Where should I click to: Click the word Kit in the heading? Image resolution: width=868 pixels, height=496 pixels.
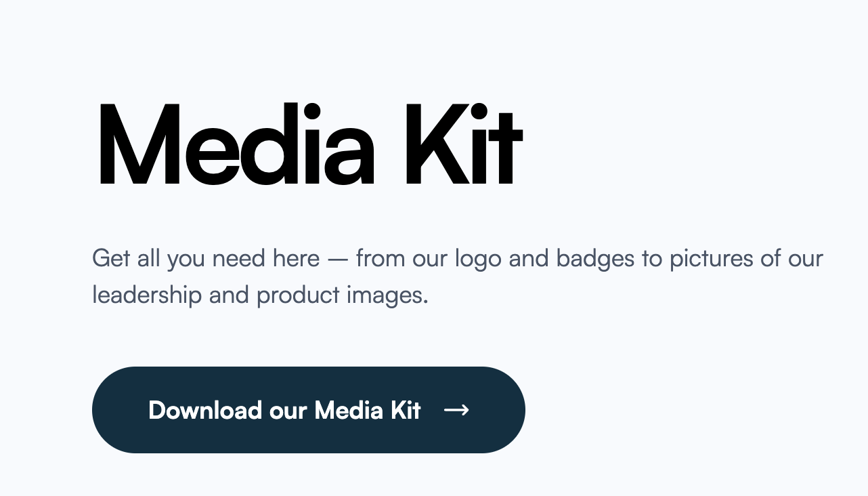pos(464,144)
